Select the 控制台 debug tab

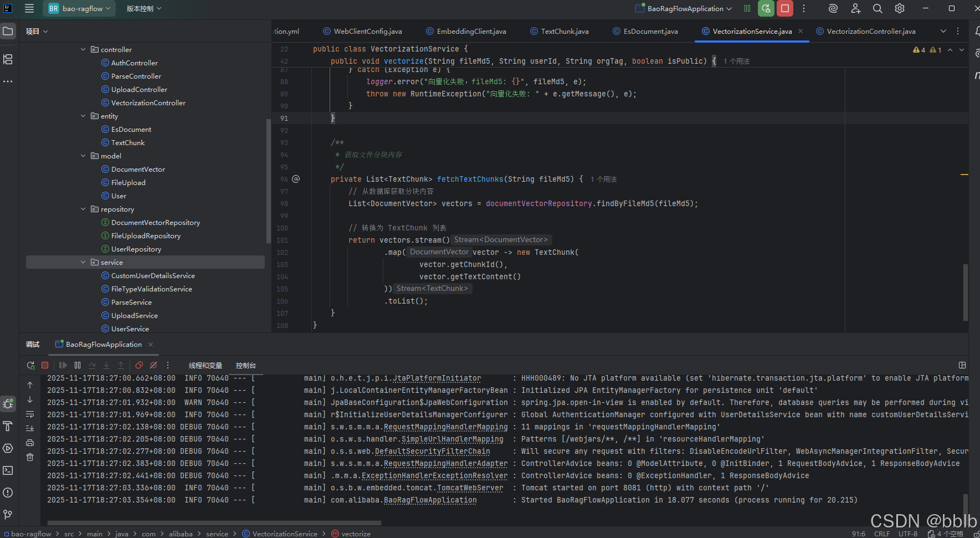click(245, 365)
